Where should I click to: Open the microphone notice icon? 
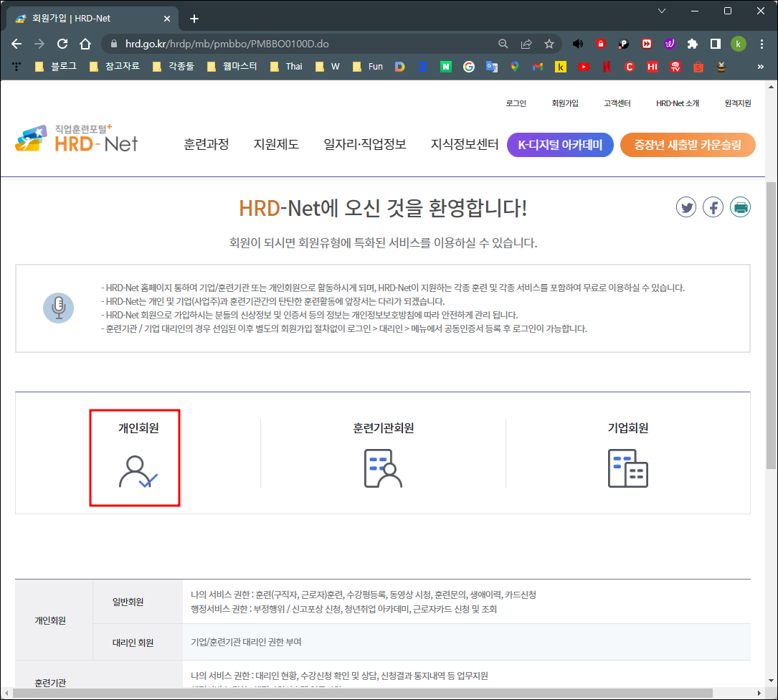[x=58, y=308]
